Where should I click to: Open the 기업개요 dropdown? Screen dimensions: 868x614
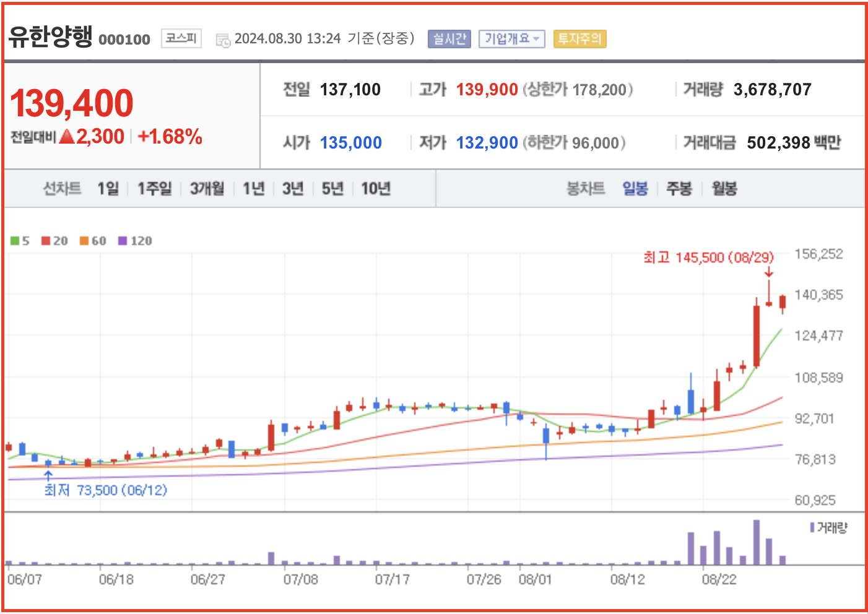coord(511,39)
